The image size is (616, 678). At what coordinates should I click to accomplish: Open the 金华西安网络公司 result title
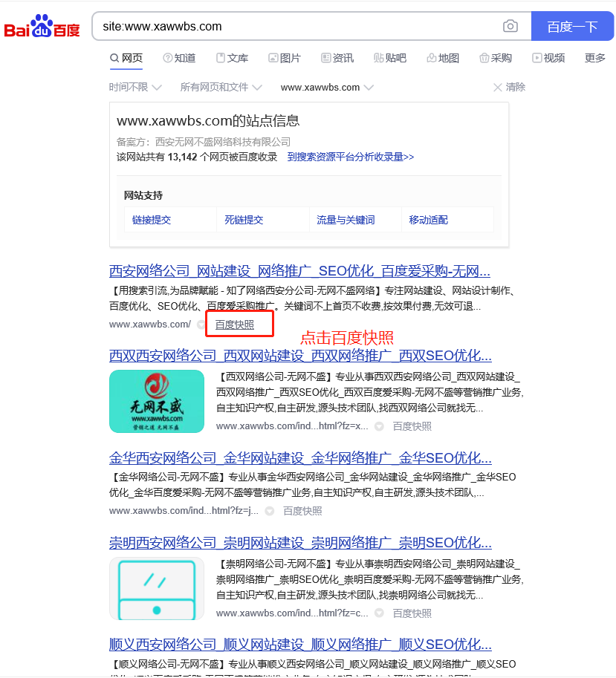coord(300,458)
